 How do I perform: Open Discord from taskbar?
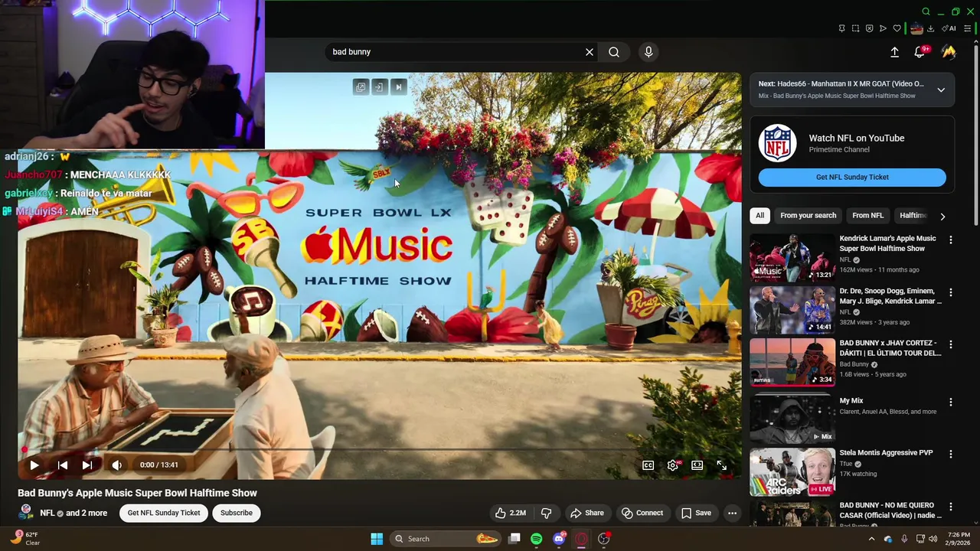pyautogui.click(x=559, y=539)
